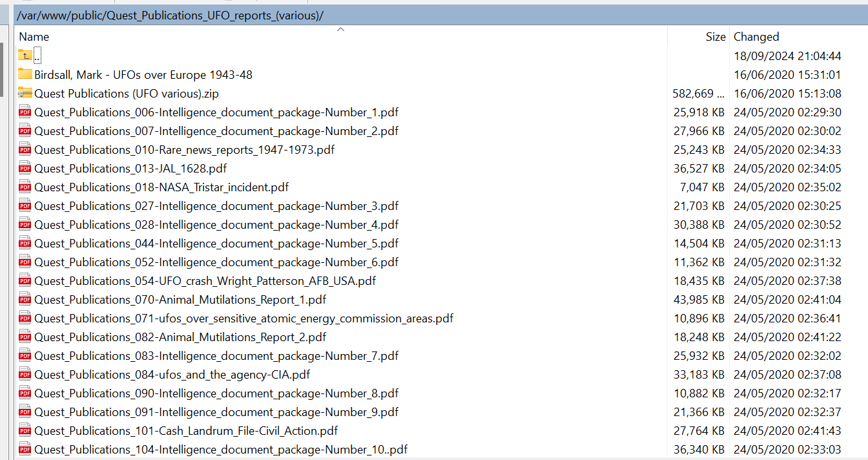Click changed date 24/05/2020 02:35:02
The image size is (868, 460).
coord(788,187)
